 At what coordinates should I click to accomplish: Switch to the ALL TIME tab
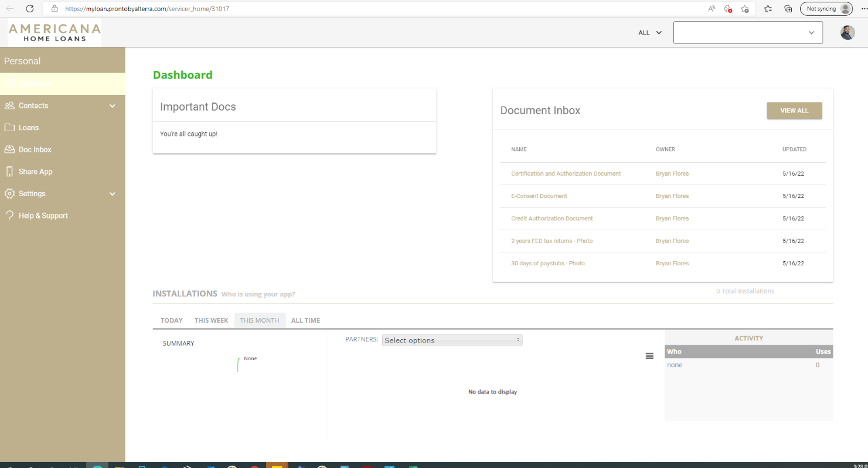point(305,320)
